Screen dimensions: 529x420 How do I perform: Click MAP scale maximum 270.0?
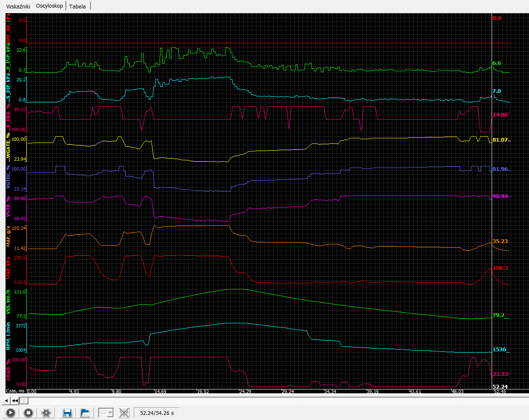[20, 258]
